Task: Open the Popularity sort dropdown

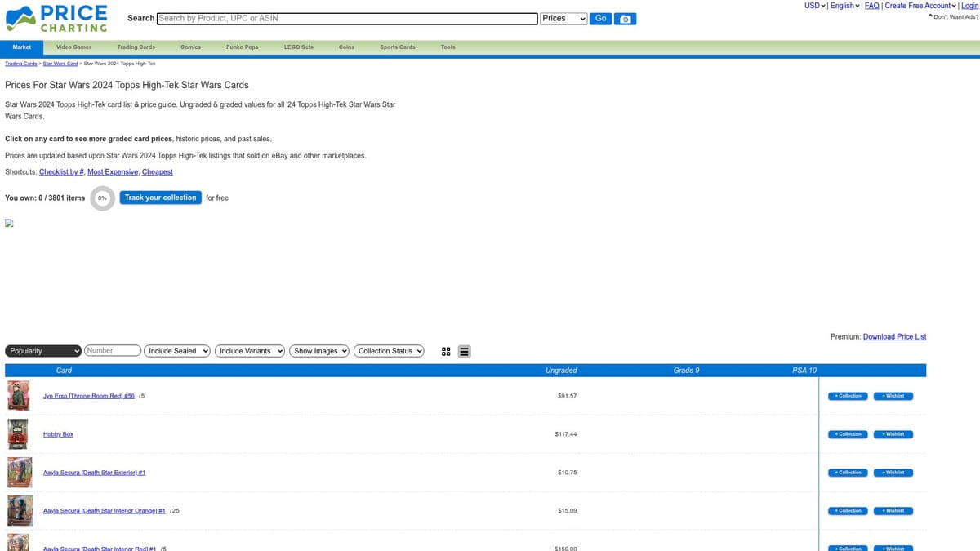Action: [x=44, y=351]
